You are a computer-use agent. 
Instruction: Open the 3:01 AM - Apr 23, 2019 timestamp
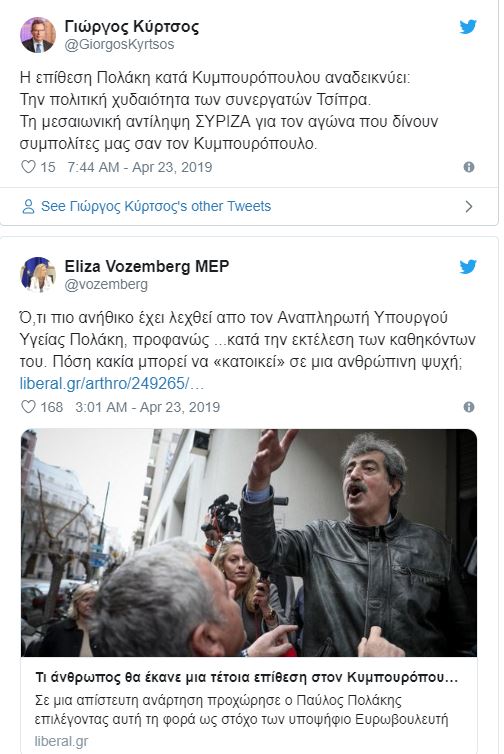tap(147, 407)
